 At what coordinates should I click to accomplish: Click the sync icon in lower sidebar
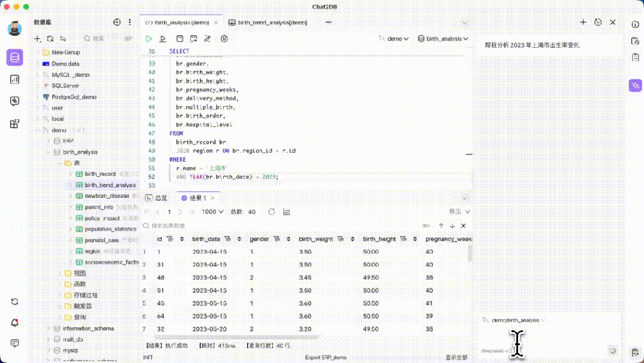pos(15,302)
